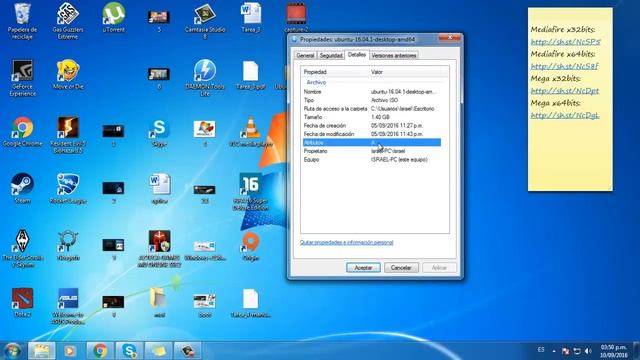640x360 pixels.
Task: Click the ES language indicator
Action: pos(541,350)
